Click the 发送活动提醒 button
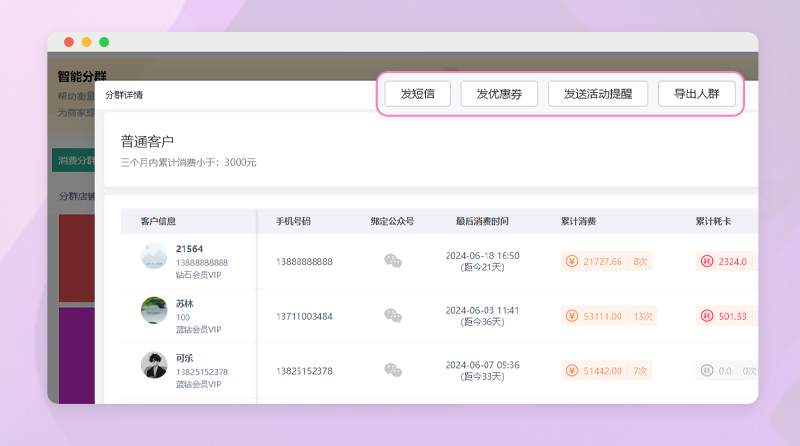This screenshot has height=446, width=800. pyautogui.click(x=598, y=94)
